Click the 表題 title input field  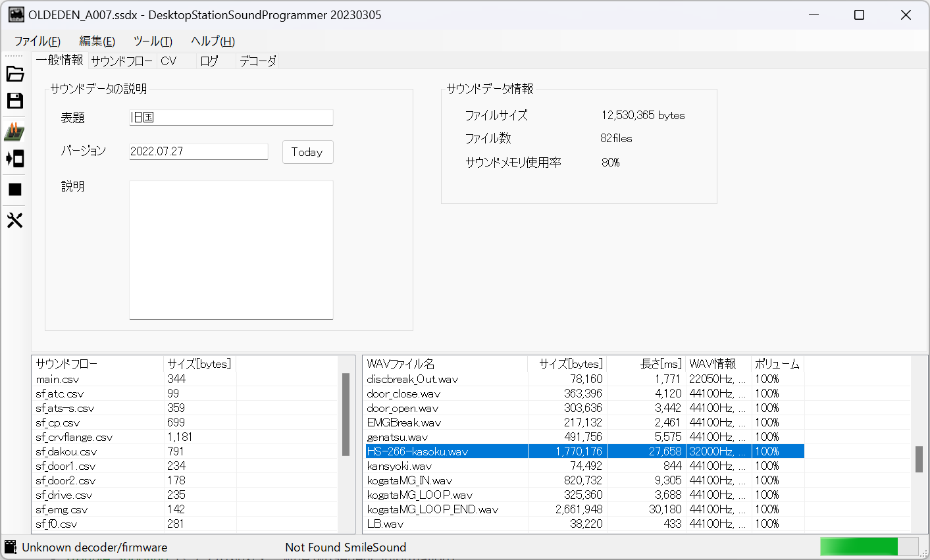(x=231, y=117)
